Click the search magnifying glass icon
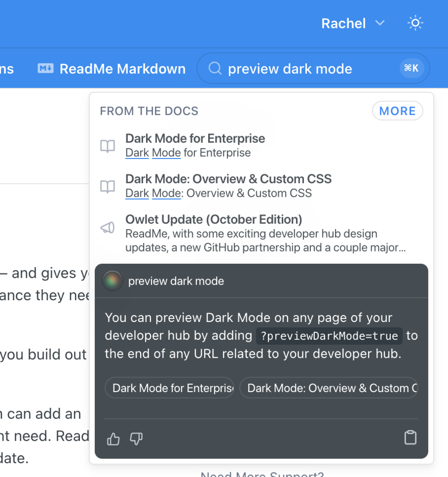 tap(215, 68)
